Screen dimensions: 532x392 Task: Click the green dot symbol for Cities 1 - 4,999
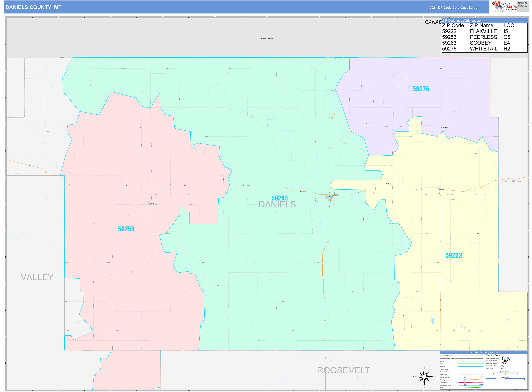coord(501,368)
